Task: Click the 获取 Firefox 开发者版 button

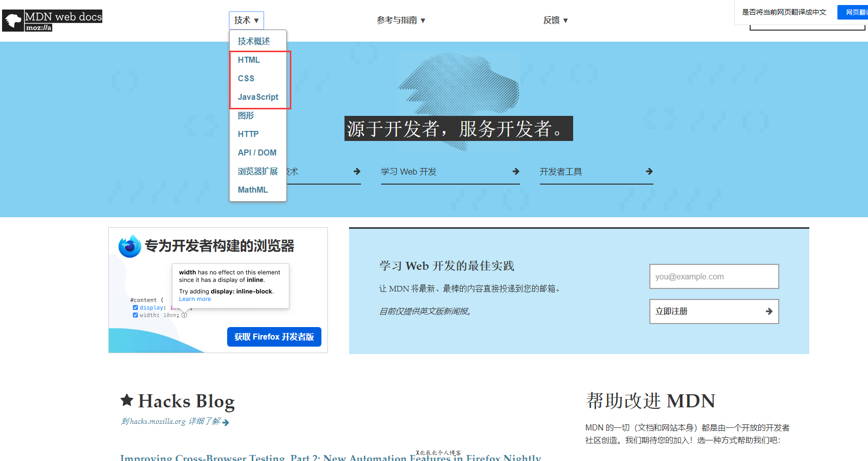Action: (274, 337)
